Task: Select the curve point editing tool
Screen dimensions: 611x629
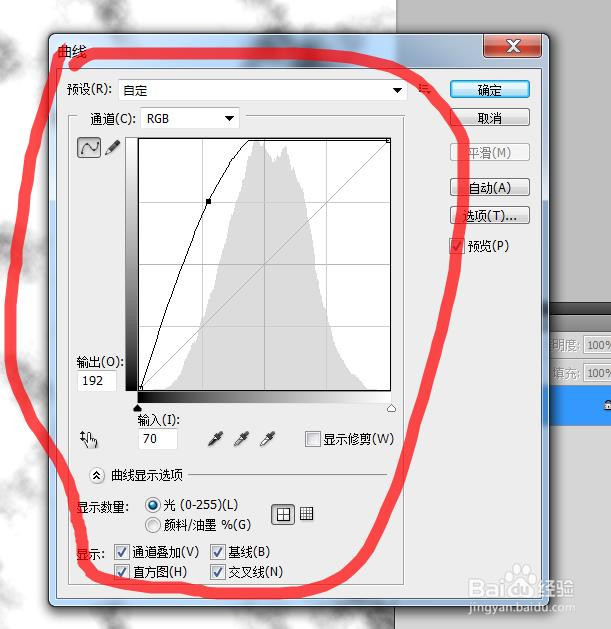Action: 89,148
